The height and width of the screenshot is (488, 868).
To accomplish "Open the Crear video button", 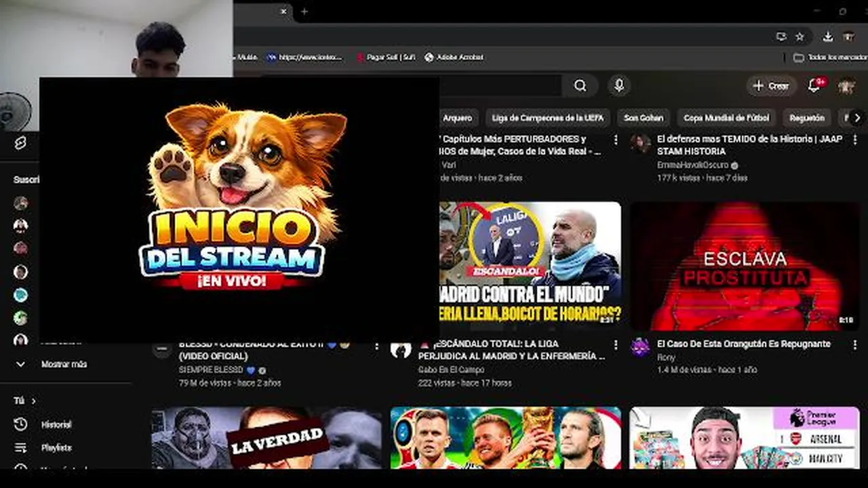I will pos(771,86).
